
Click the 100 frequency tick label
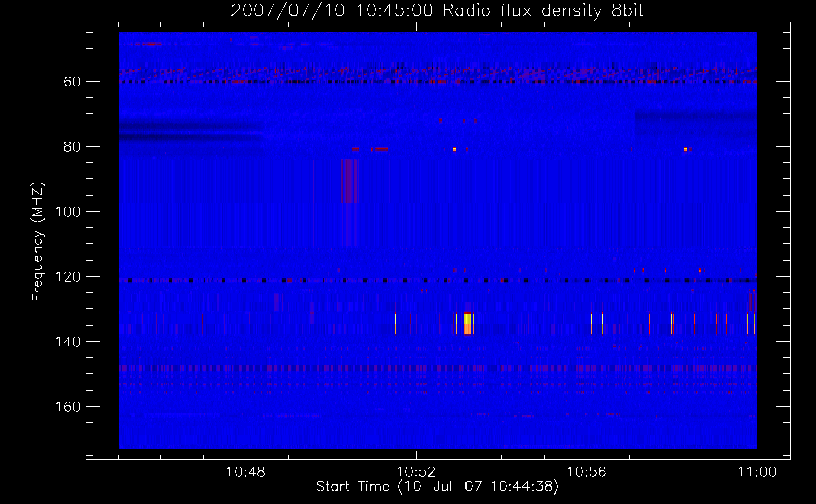coord(68,212)
